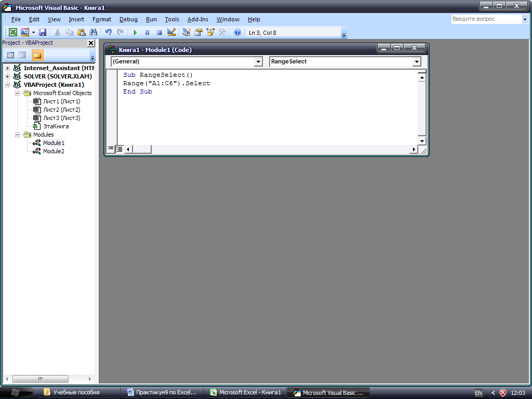Run the macro with the green play icon

(x=135, y=33)
